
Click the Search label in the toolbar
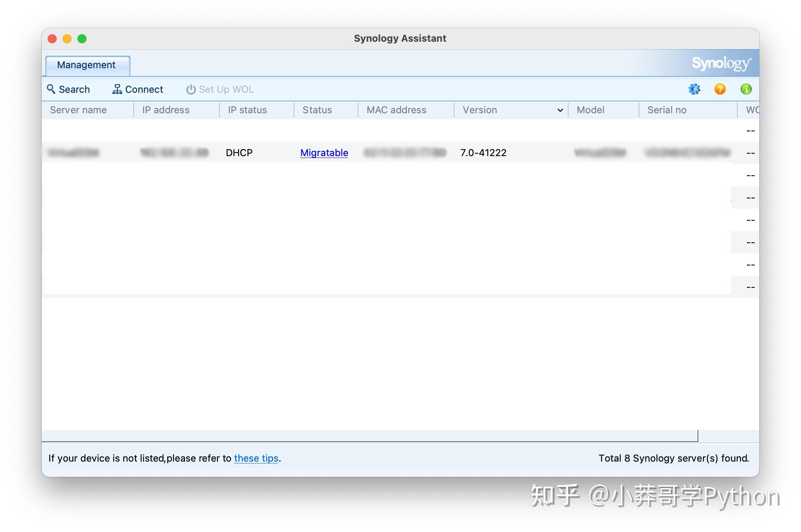click(75, 89)
